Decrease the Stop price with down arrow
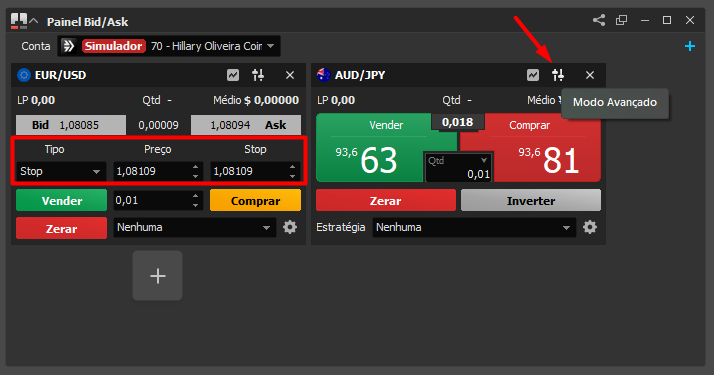 click(x=292, y=176)
